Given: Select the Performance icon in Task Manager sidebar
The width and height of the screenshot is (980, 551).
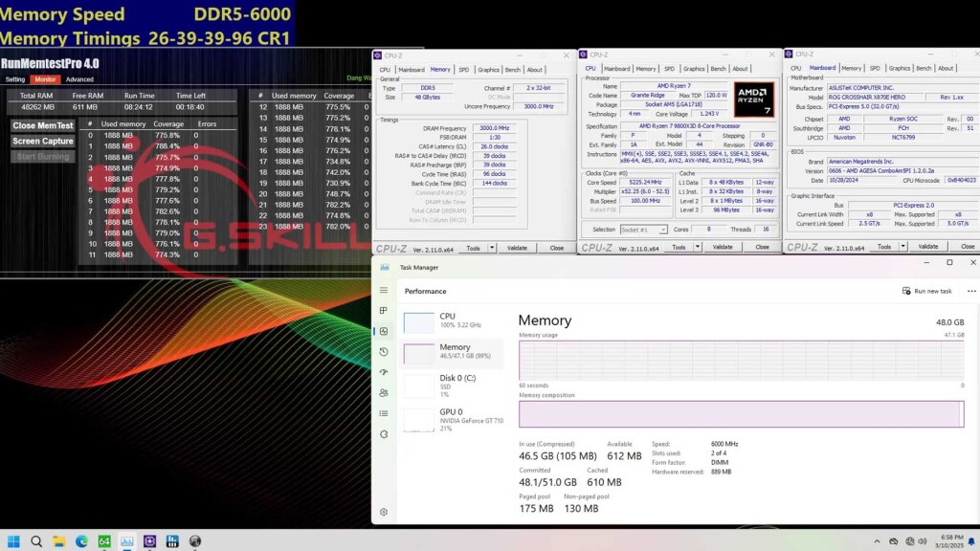Looking at the screenshot, I should (x=384, y=331).
